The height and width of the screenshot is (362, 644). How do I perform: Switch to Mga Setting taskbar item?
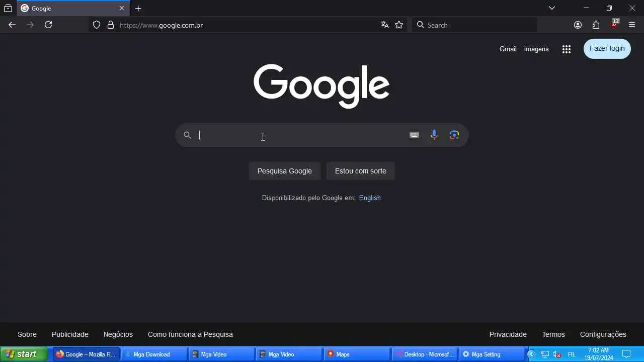[492, 354]
